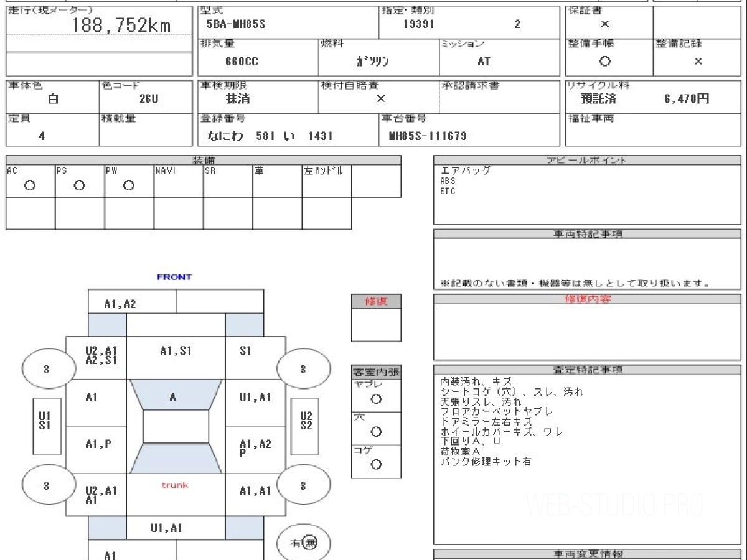
Task: Click the fender cell U2,A1 A2,S1
Action: [x=96, y=358]
